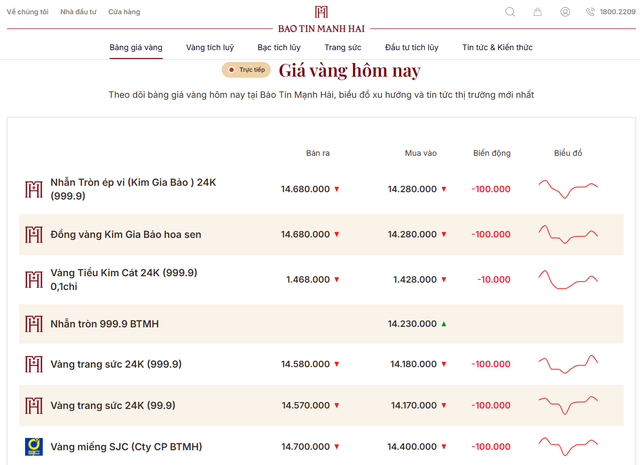
Task: Open the Bạc tích lũy menu
Action: [x=279, y=47]
